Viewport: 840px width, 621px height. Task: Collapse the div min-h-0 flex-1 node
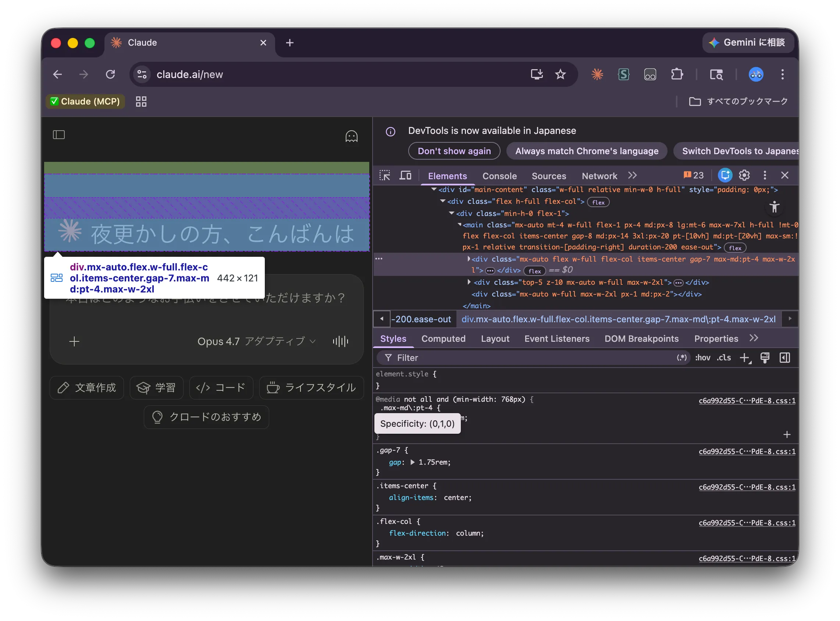pyautogui.click(x=451, y=213)
